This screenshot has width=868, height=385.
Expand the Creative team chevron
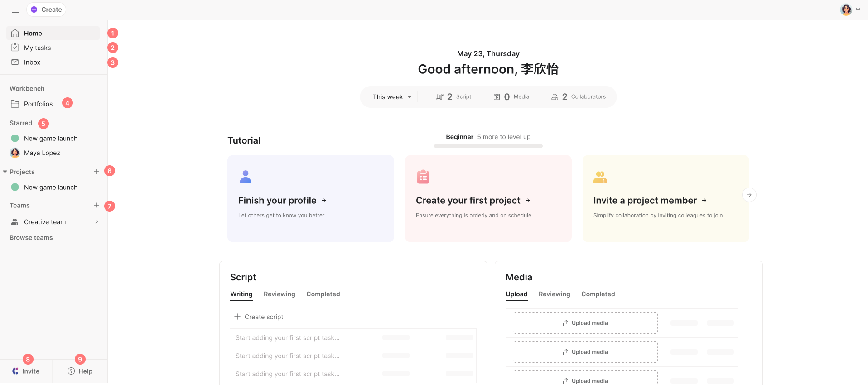point(96,222)
